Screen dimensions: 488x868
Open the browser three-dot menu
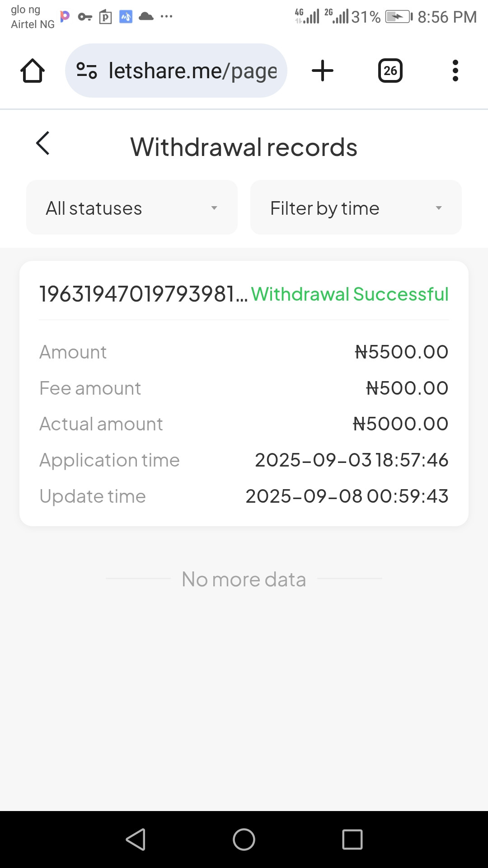[455, 71]
